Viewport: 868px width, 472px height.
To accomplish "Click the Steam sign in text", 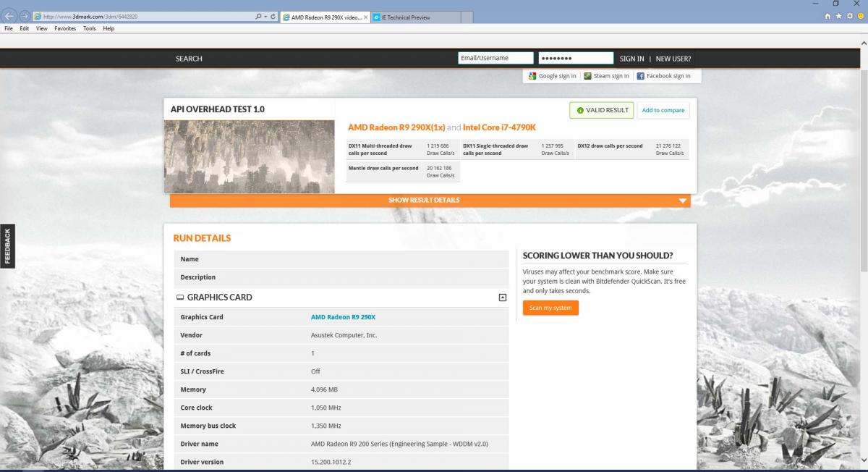I will 611,76.
